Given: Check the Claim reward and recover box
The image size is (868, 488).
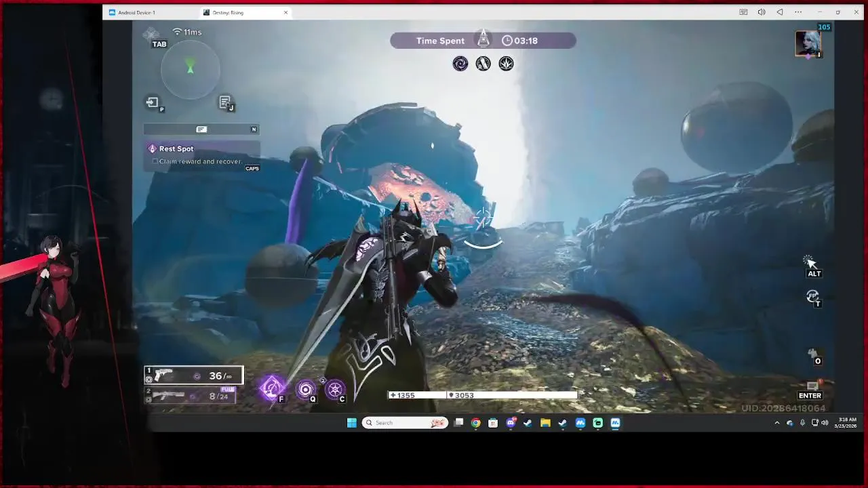Looking at the screenshot, I should (155, 161).
